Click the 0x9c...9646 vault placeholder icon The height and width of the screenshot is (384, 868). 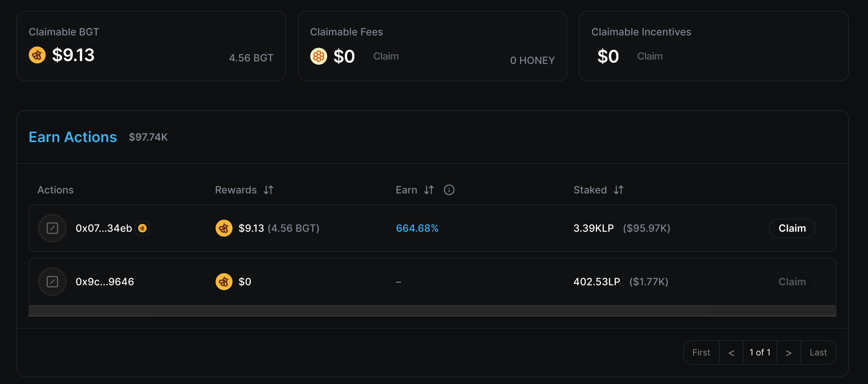52,282
